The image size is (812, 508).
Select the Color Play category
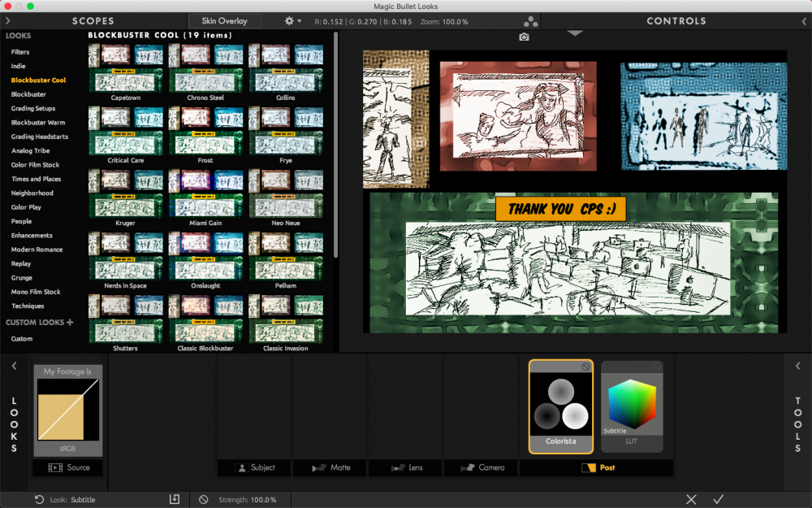pyautogui.click(x=26, y=206)
